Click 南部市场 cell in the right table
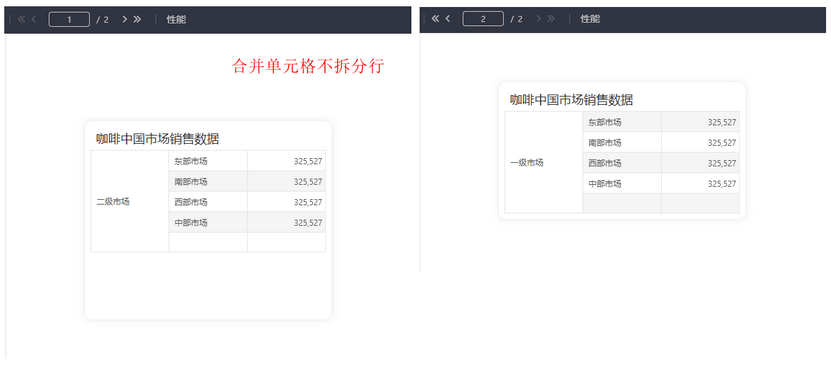The image size is (831, 375). click(x=622, y=142)
